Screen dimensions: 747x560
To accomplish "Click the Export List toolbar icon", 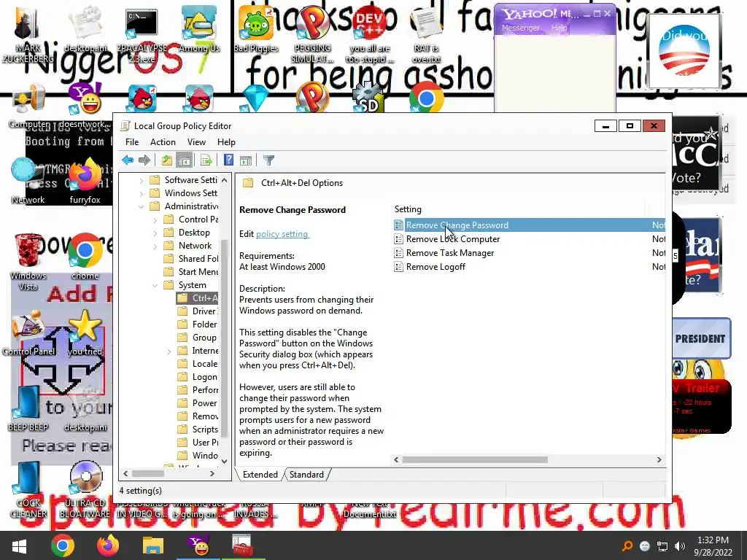I will (x=206, y=160).
